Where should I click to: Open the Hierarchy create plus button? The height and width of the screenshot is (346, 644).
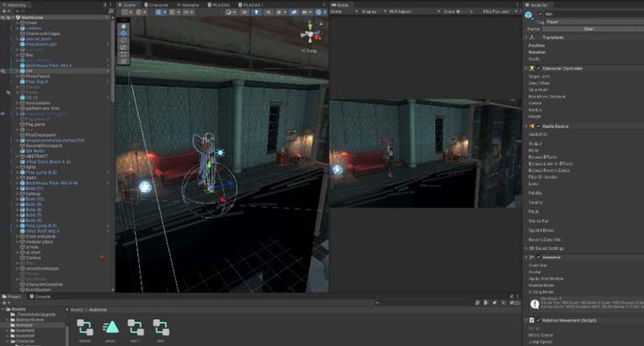(x=4, y=12)
